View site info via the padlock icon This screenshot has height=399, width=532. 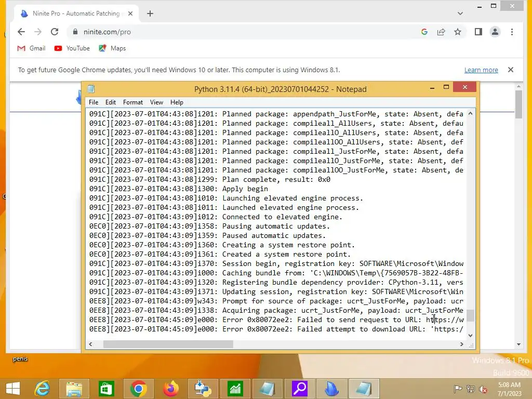coord(75,32)
